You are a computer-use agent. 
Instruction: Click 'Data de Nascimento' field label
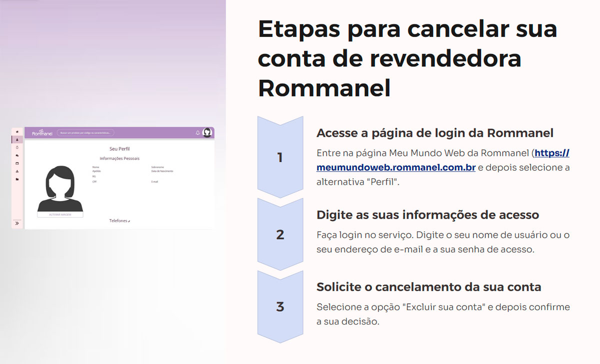tap(162, 171)
